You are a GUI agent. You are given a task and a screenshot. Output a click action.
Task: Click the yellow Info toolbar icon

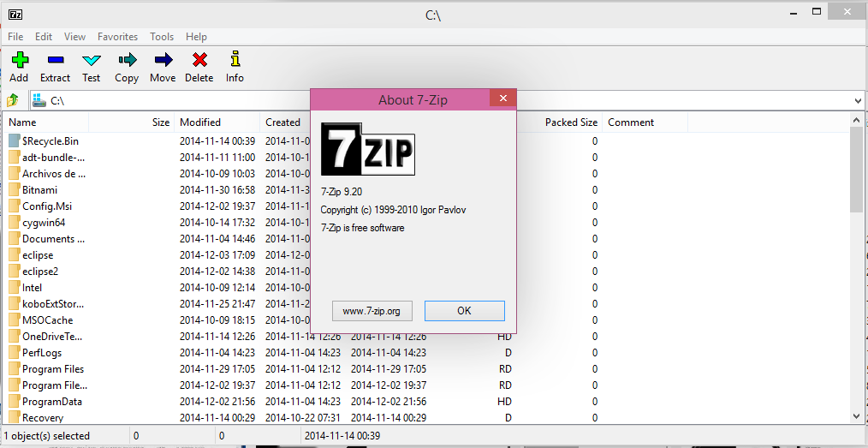click(235, 59)
